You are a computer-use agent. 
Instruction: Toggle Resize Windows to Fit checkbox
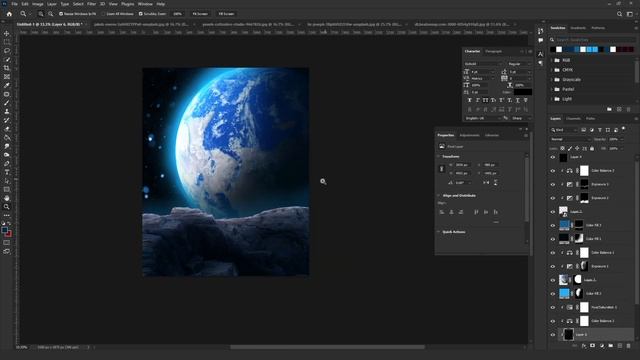[x=61, y=14]
